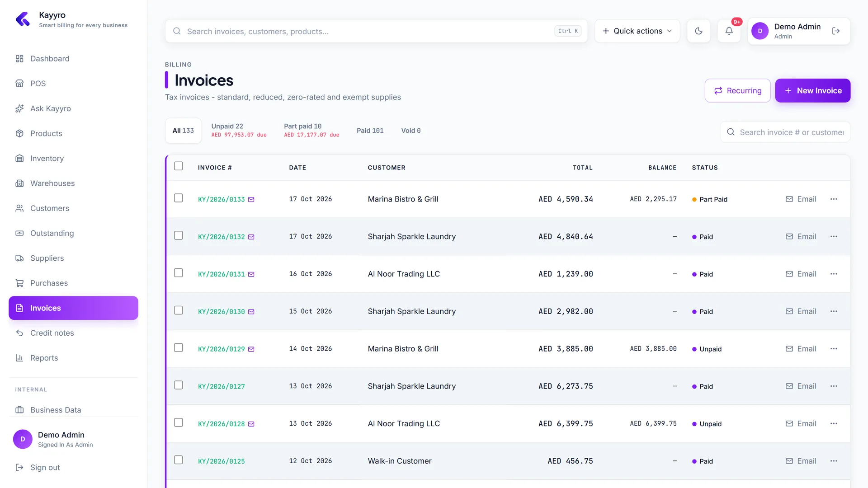Tick checkbox for invoice KY/2026/0130
Viewport: 868px width, 488px height.
(x=179, y=310)
